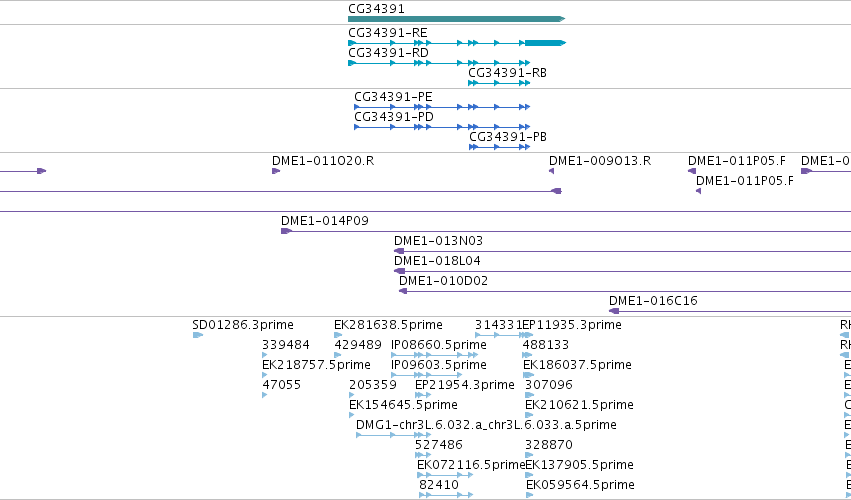The height and width of the screenshot is (500, 851).
Task: Select the DME1-011O20.R purple arrow glyph
Action: point(276,171)
